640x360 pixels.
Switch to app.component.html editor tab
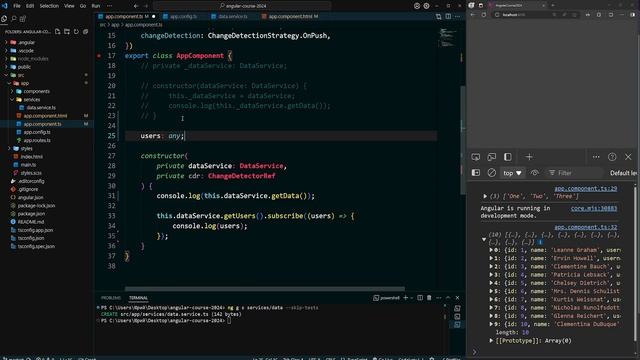(290, 17)
